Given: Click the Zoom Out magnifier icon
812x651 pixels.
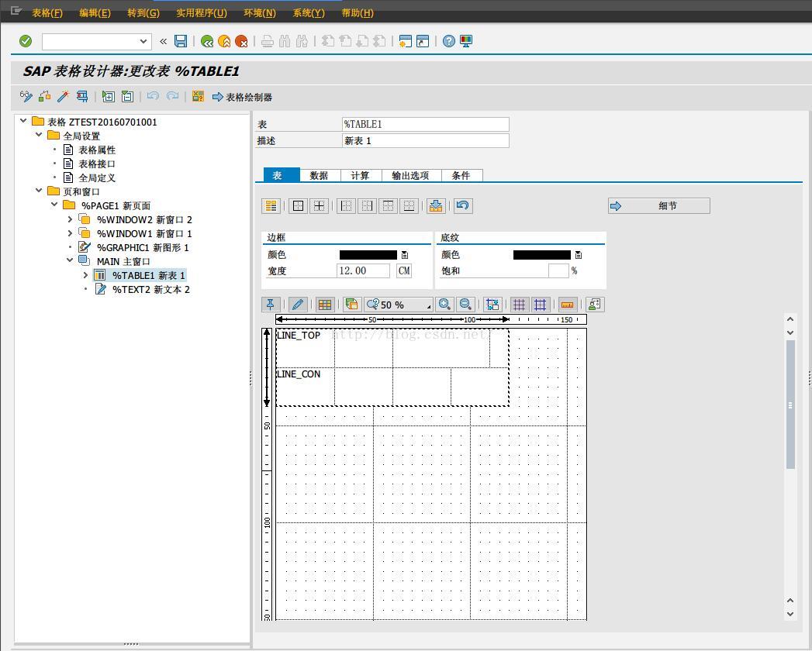Looking at the screenshot, I should coord(465,305).
